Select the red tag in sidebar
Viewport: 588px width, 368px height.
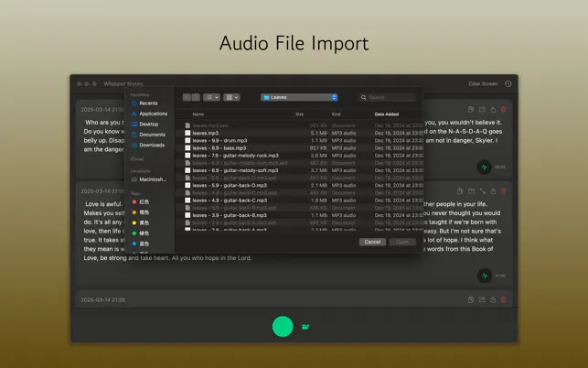pos(140,201)
